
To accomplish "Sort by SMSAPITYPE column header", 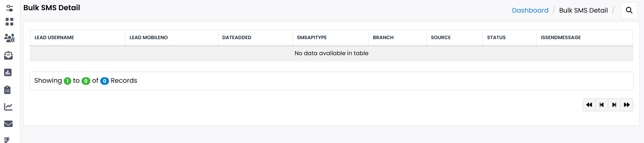I will pos(312,37).
